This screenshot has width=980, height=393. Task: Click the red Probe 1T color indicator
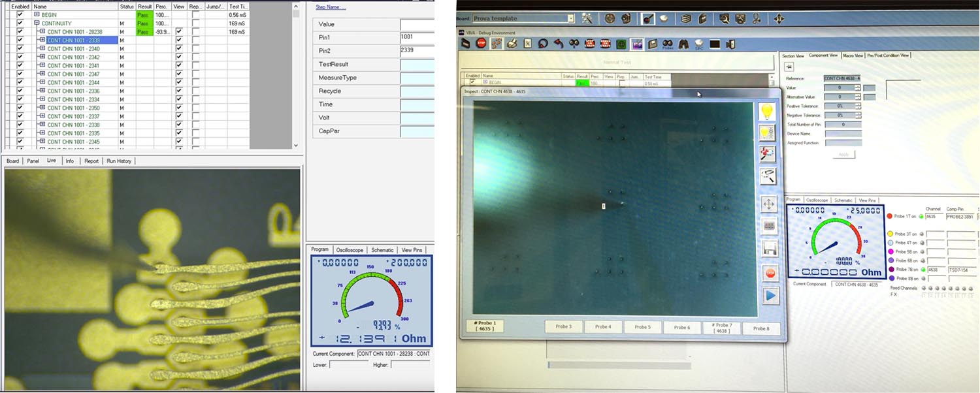[889, 216]
